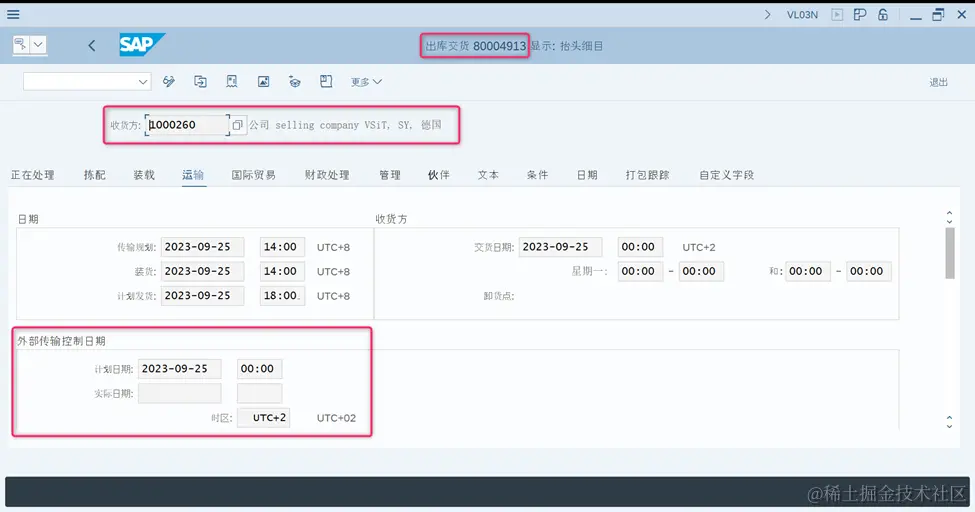Click the hat-shaped header toolbar icon
This screenshot has width=975, height=512.
[295, 81]
